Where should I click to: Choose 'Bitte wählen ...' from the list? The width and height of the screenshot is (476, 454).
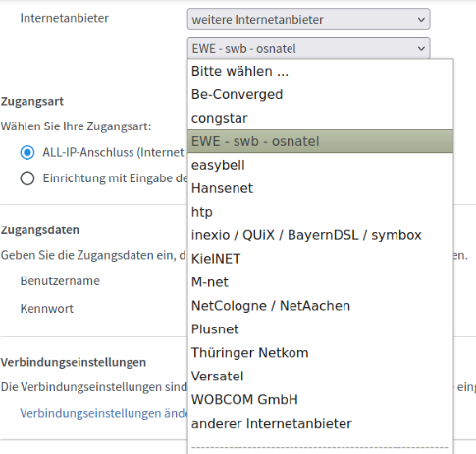point(321,71)
